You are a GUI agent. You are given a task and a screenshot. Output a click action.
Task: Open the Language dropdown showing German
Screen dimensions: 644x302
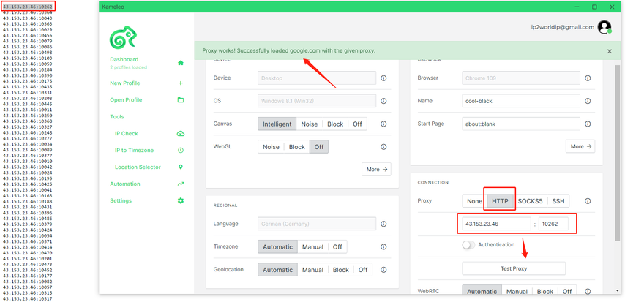tap(317, 224)
